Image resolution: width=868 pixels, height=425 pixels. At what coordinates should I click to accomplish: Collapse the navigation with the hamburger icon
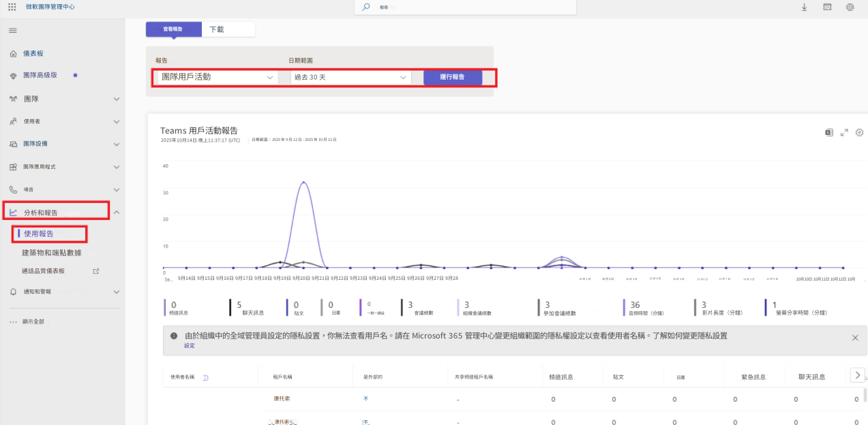click(x=12, y=31)
